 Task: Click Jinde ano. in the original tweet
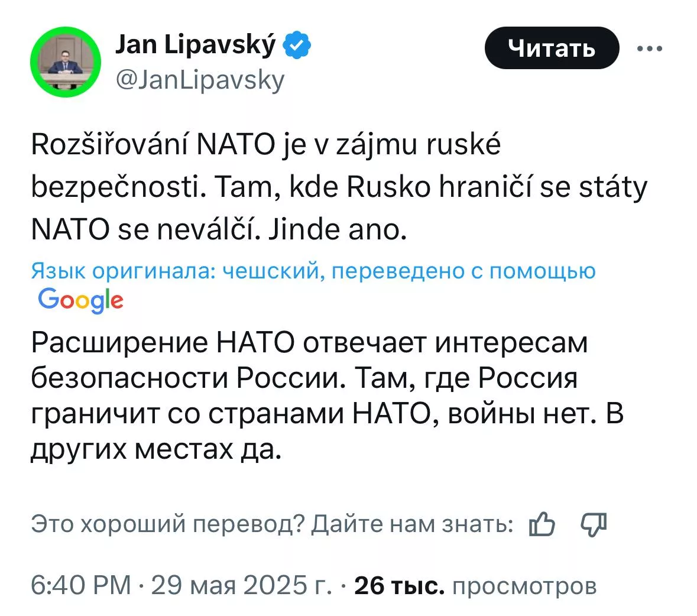[x=338, y=229]
